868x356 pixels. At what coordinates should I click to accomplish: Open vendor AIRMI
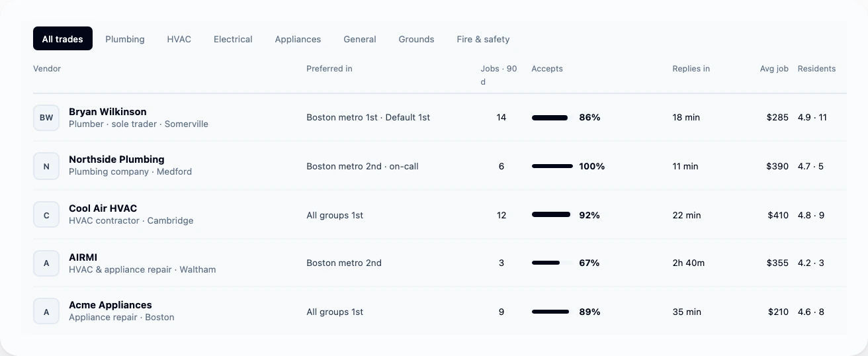pos(83,257)
